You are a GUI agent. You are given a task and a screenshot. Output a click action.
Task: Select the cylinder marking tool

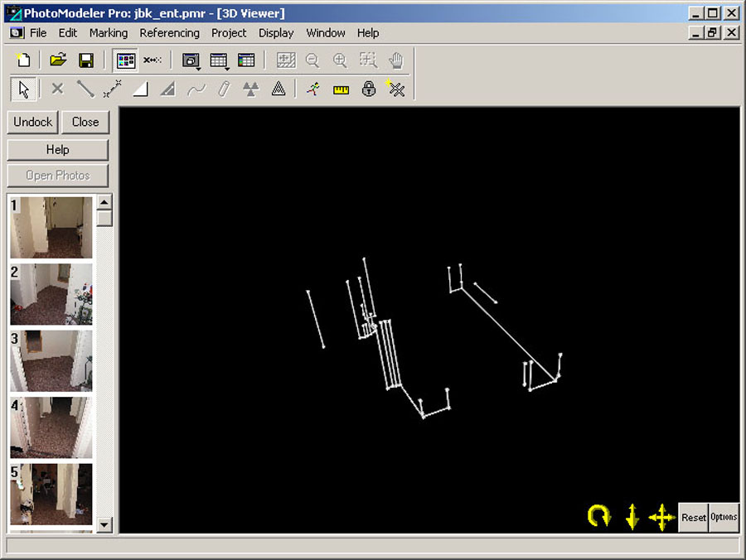point(224,89)
